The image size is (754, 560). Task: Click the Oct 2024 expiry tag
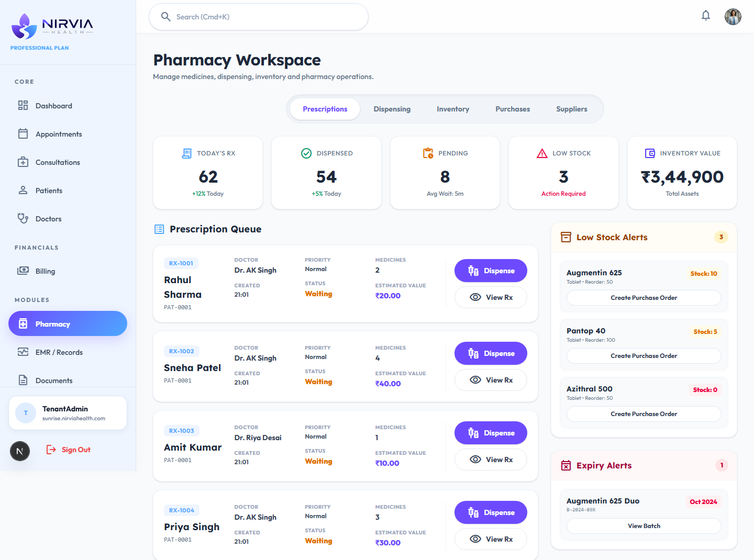pos(703,502)
